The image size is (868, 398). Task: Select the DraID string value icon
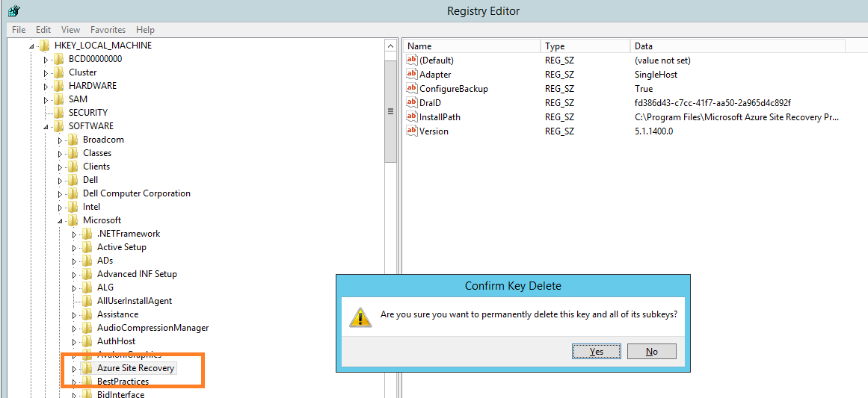point(412,103)
